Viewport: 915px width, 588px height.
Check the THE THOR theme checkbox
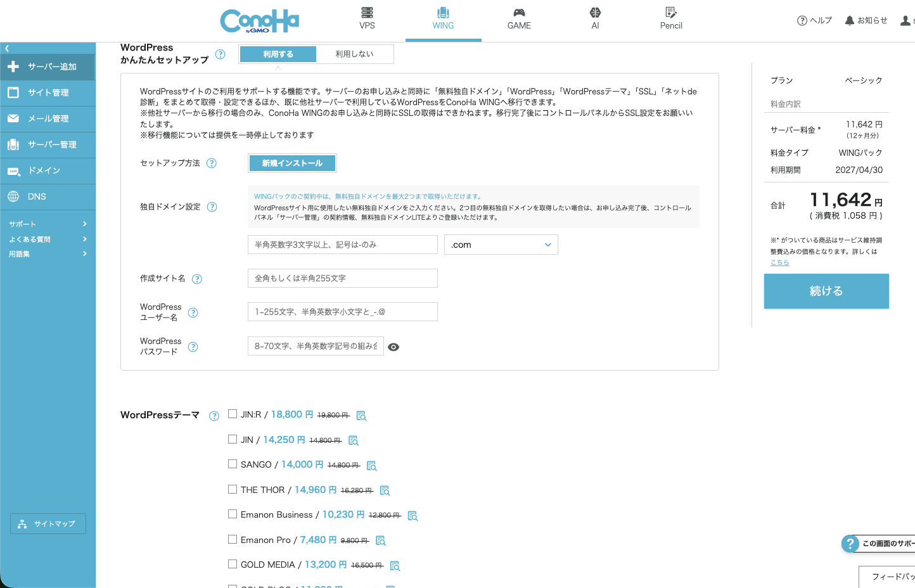pos(233,489)
